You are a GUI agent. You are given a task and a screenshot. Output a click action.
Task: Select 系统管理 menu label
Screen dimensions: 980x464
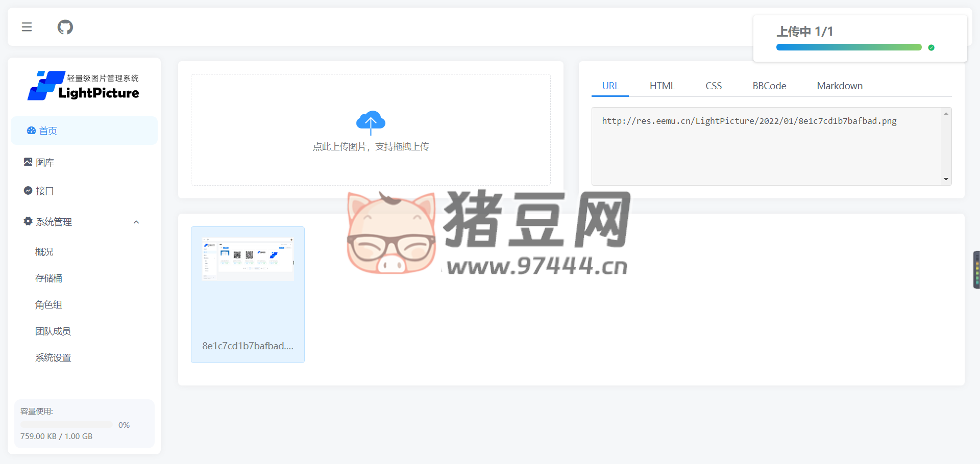[54, 222]
